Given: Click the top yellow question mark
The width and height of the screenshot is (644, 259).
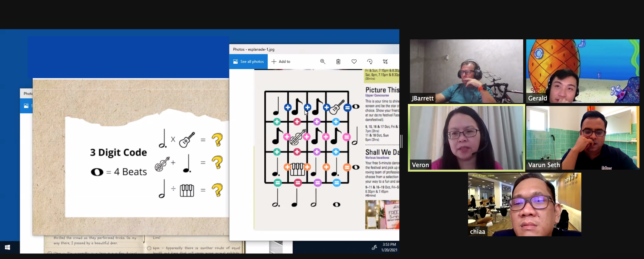Looking at the screenshot, I should [x=217, y=140].
